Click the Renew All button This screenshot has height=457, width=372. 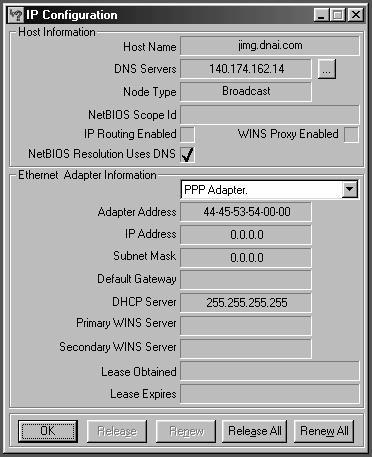[324, 431]
